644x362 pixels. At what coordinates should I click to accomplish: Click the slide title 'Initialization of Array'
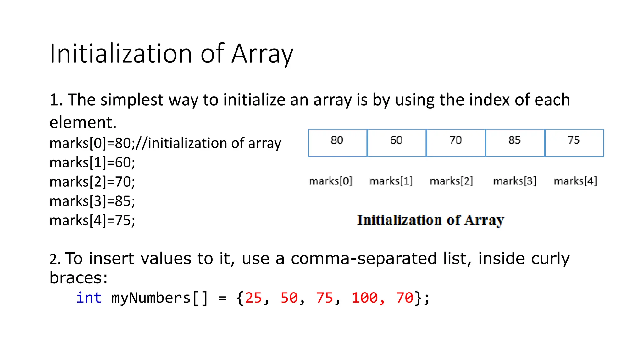[x=171, y=54]
